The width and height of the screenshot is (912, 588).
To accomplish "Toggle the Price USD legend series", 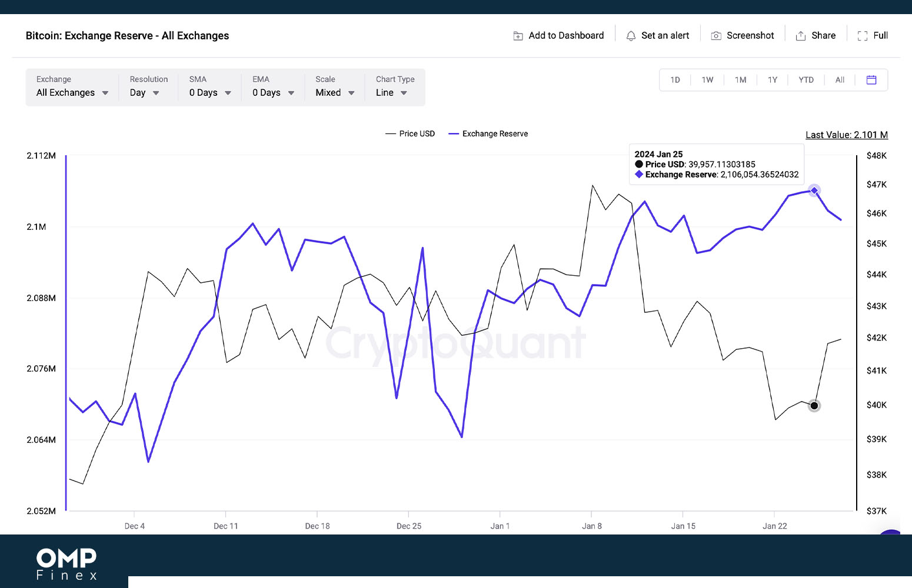I will click(x=410, y=134).
